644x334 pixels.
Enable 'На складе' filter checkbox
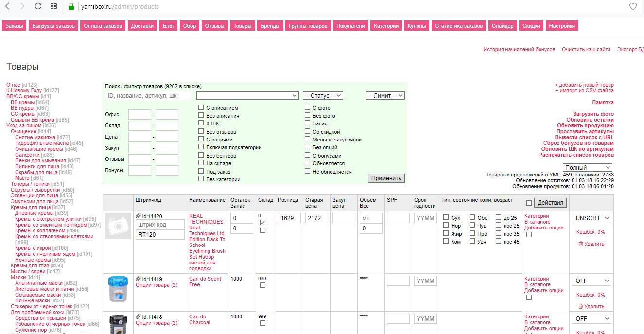pyautogui.click(x=201, y=163)
